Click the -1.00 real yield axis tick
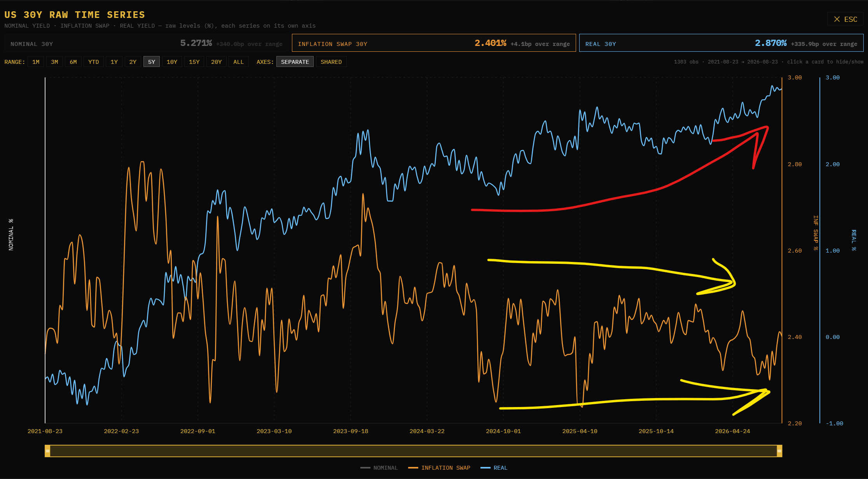The width and height of the screenshot is (868, 479). [x=835, y=423]
